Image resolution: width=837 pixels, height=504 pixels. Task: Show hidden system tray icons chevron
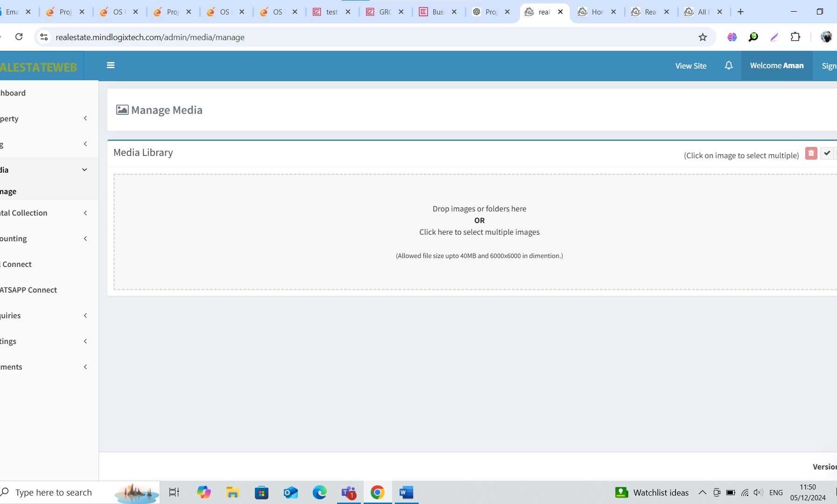coord(702,492)
